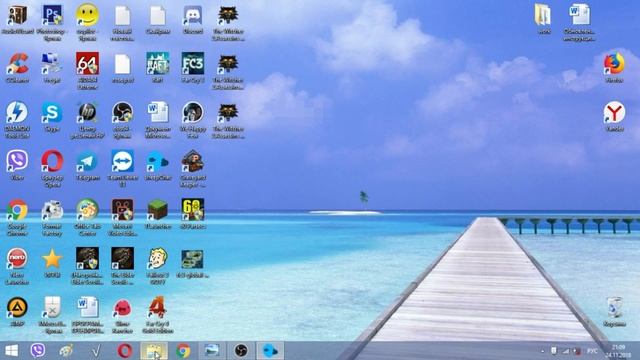Open the taskbar clock and date
640x360 pixels.
(x=618, y=351)
